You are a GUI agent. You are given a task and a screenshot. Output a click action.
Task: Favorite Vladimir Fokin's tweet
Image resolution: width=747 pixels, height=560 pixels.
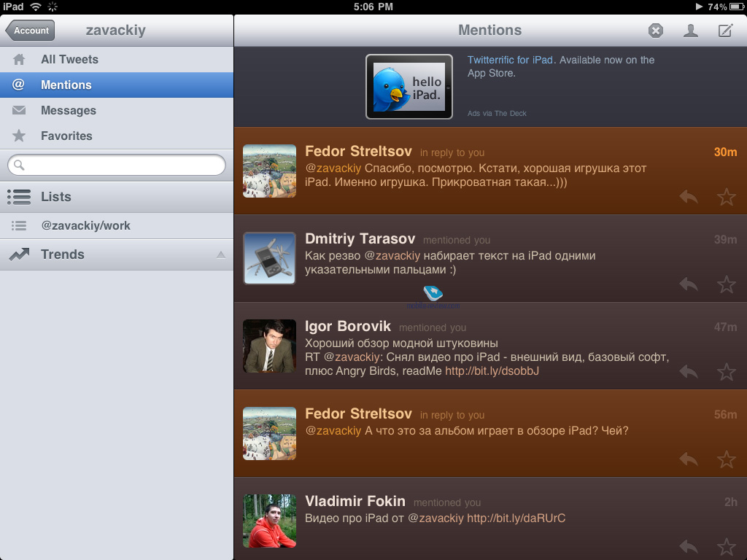coord(727,547)
